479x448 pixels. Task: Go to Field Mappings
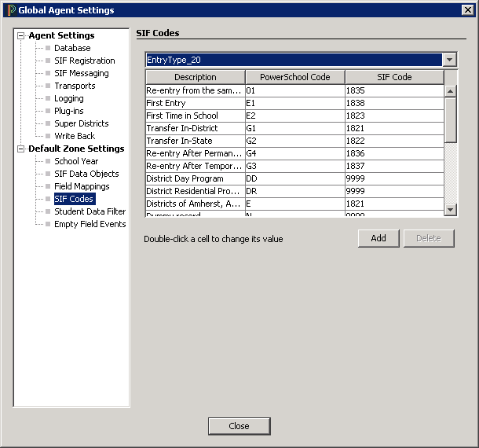pos(82,186)
